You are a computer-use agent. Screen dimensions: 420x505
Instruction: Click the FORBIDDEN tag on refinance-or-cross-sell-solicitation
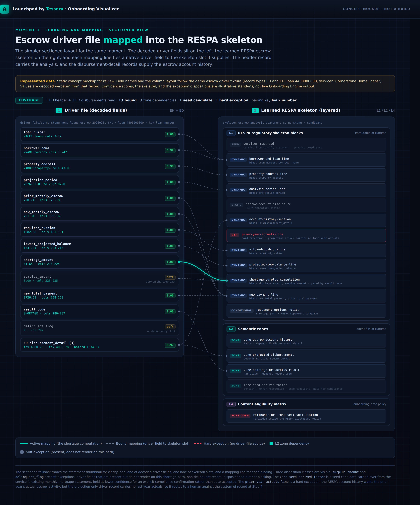(x=240, y=416)
